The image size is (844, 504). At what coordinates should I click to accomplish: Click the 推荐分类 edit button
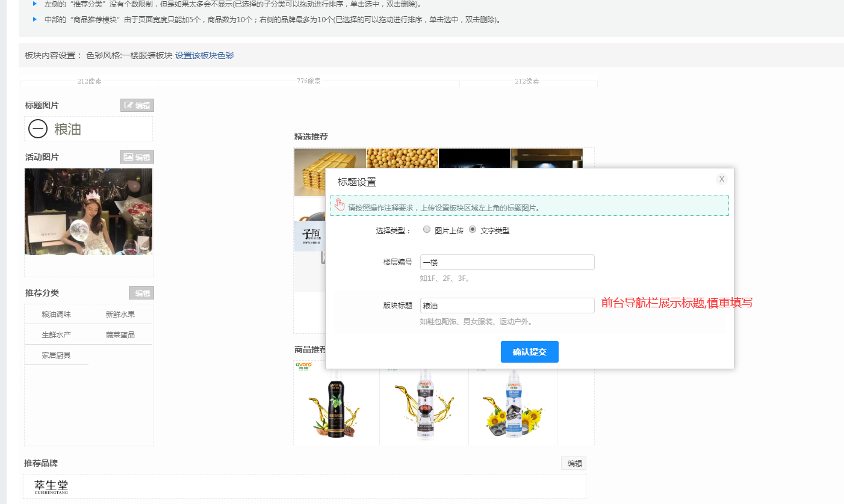[141, 293]
